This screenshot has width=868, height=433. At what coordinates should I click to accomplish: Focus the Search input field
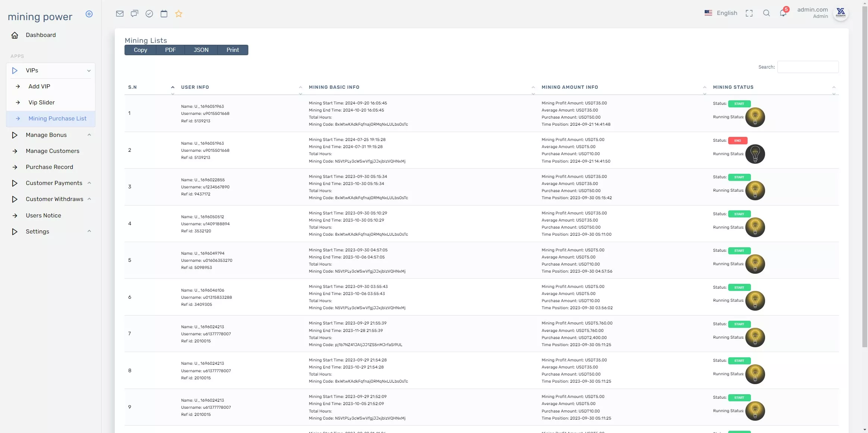click(808, 67)
